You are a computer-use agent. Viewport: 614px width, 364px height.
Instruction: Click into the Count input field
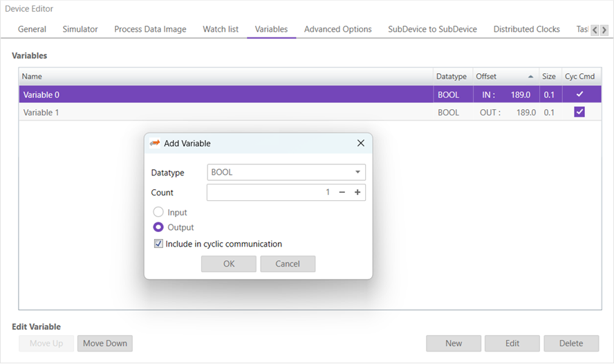tap(270, 193)
